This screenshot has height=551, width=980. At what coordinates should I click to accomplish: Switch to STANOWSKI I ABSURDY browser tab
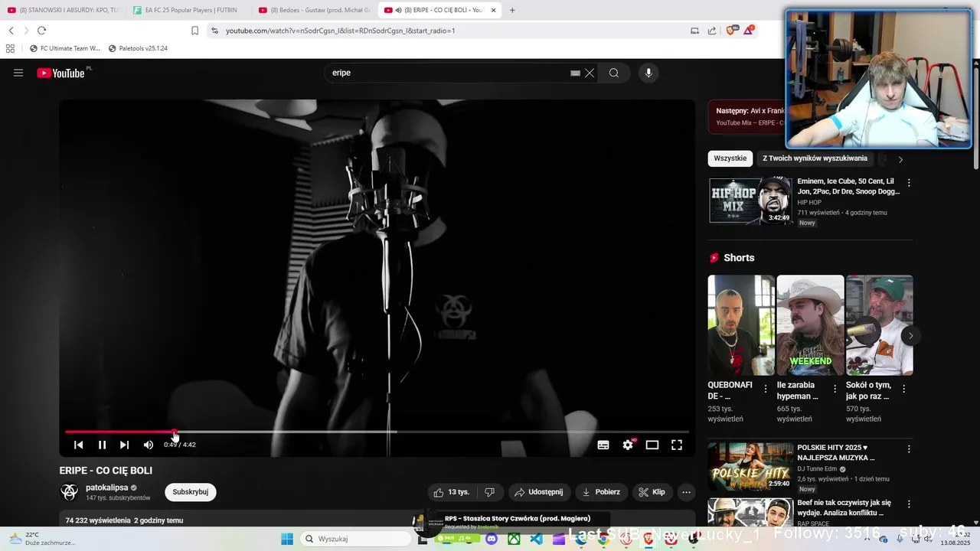[64, 10]
